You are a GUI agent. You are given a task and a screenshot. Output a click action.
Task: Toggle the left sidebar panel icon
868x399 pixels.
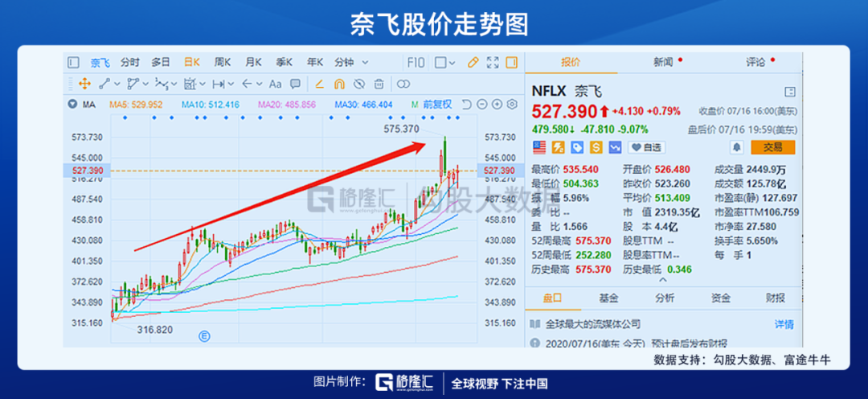click(x=73, y=63)
